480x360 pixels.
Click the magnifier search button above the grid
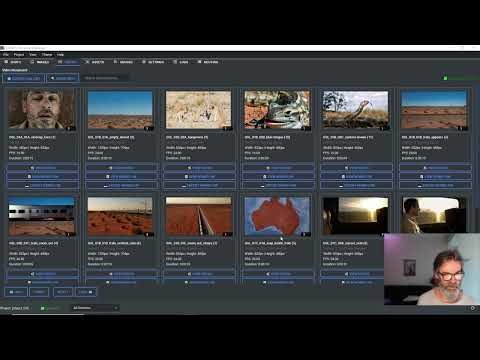[63, 78]
